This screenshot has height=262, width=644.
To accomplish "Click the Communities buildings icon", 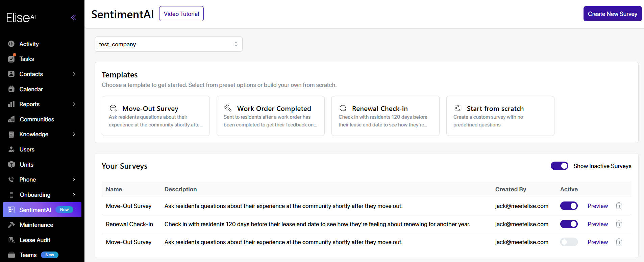I will coord(11,119).
